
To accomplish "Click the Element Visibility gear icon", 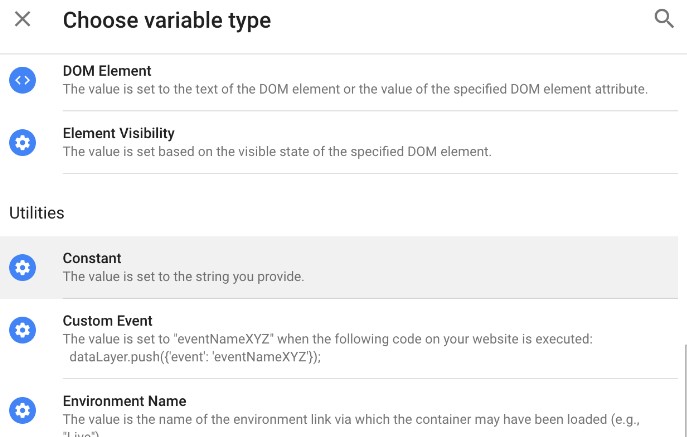I will pyautogui.click(x=22, y=142).
